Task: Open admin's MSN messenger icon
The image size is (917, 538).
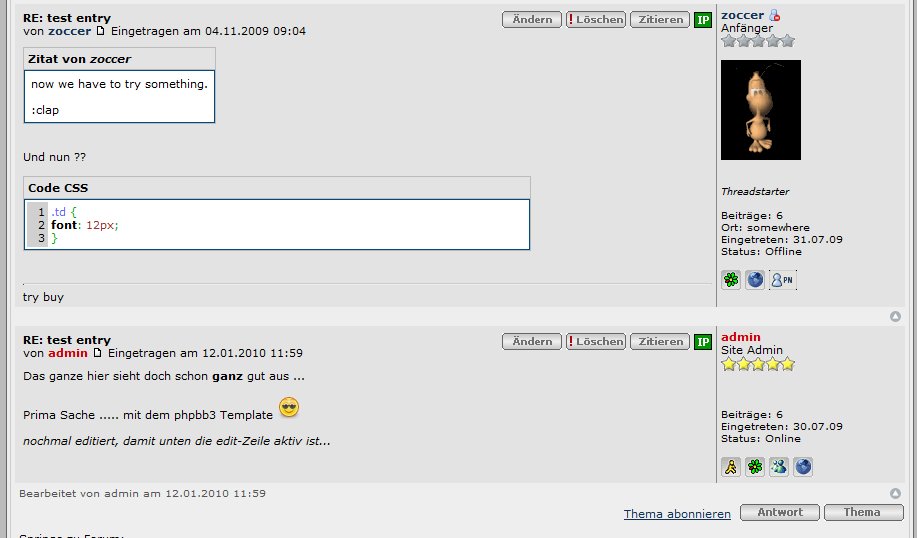Action: [x=779, y=467]
